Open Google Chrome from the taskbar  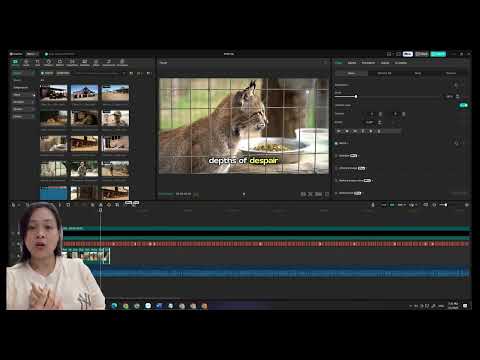coord(126,306)
